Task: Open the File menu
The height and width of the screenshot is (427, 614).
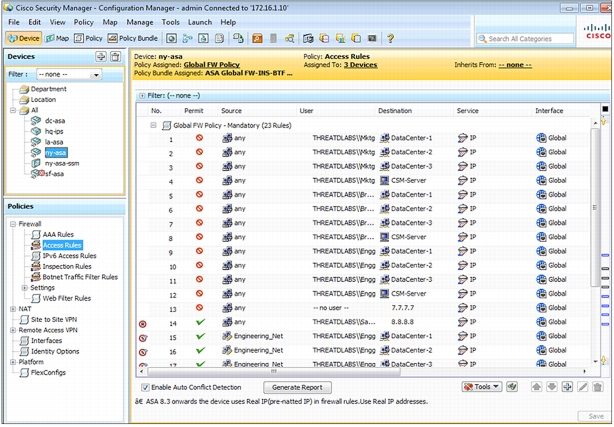Action: [14, 22]
